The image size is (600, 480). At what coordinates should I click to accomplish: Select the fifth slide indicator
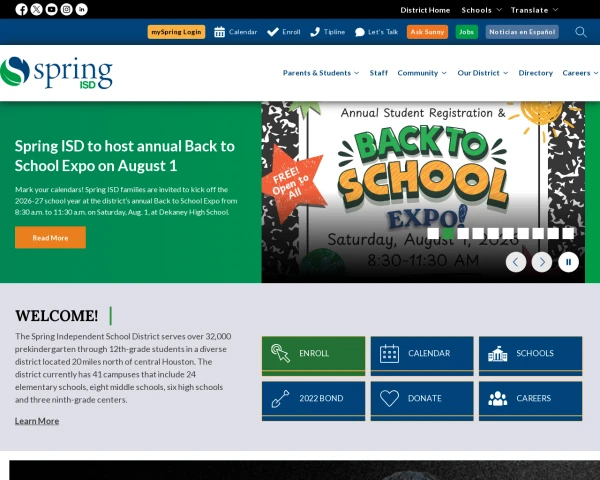tap(493, 233)
